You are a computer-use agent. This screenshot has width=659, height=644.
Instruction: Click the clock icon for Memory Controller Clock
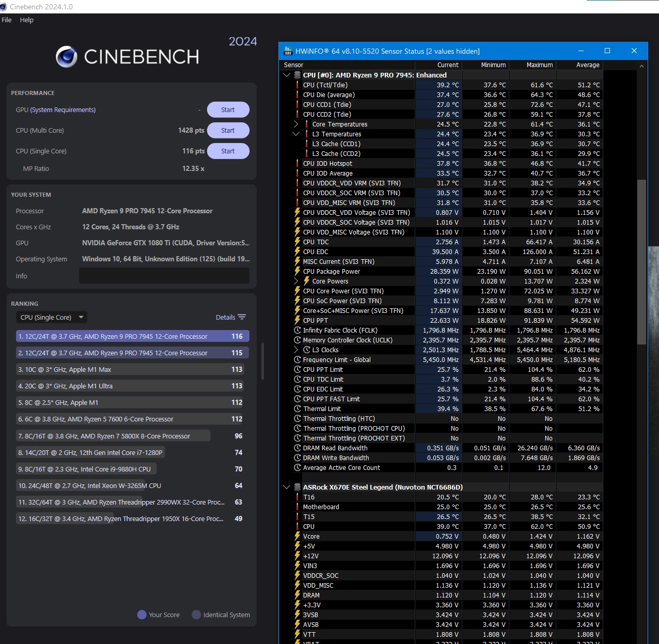[x=297, y=340]
